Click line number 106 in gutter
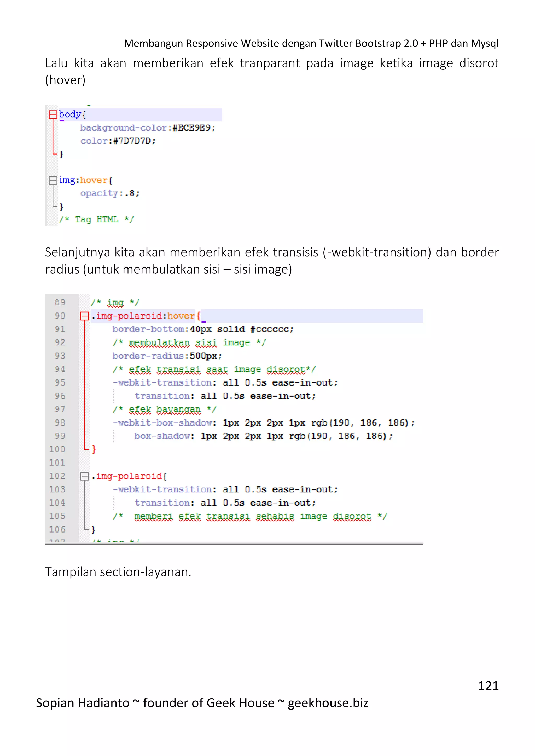This screenshot has height=756, width=535. tap(57, 529)
